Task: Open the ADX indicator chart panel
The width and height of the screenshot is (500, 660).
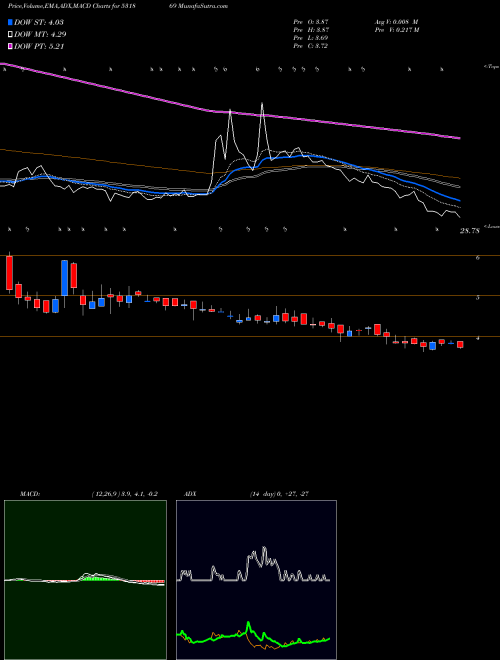Action: [x=256, y=580]
